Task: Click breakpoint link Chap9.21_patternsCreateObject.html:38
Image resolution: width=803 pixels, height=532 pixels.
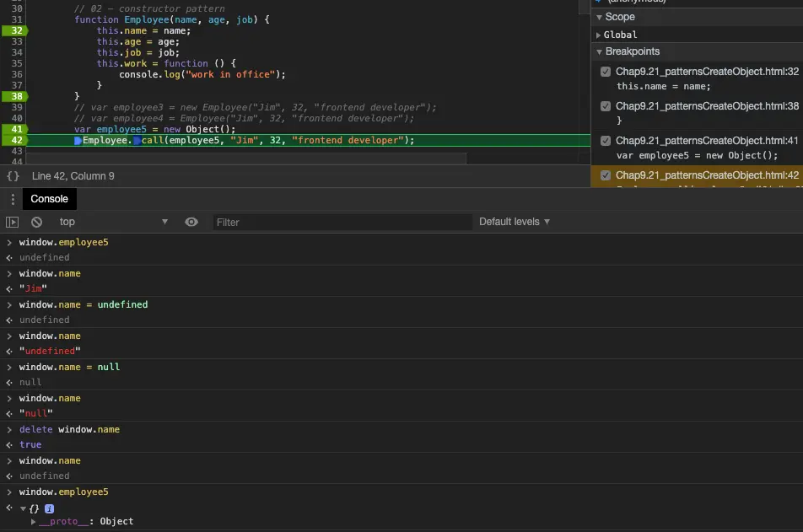Action: click(707, 106)
